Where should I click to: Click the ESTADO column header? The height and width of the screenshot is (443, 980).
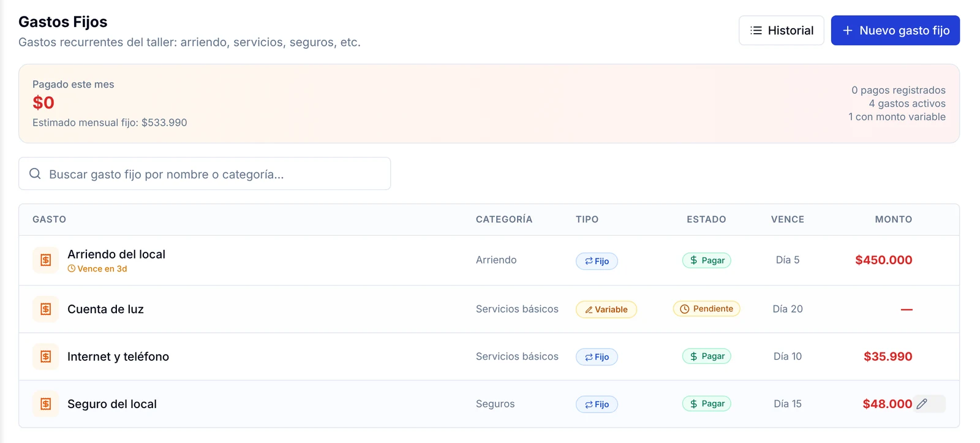click(706, 219)
